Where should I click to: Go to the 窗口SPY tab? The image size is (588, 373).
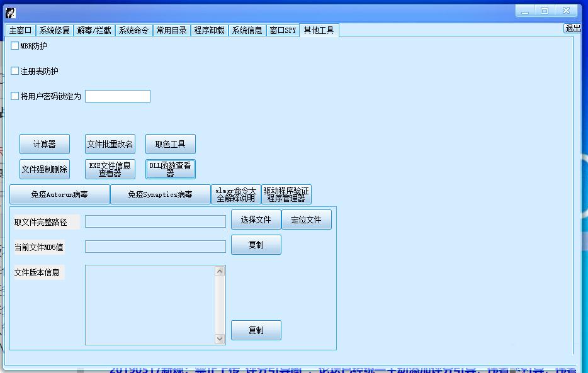(283, 30)
